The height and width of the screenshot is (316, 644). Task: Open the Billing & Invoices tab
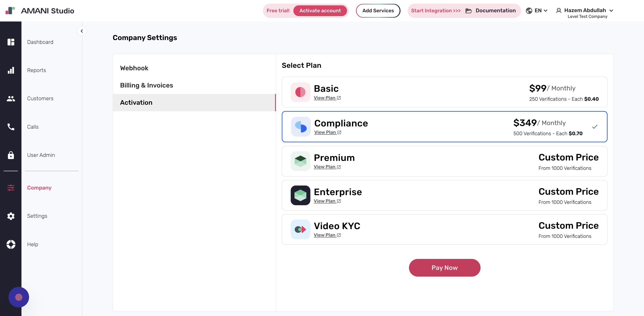146,85
